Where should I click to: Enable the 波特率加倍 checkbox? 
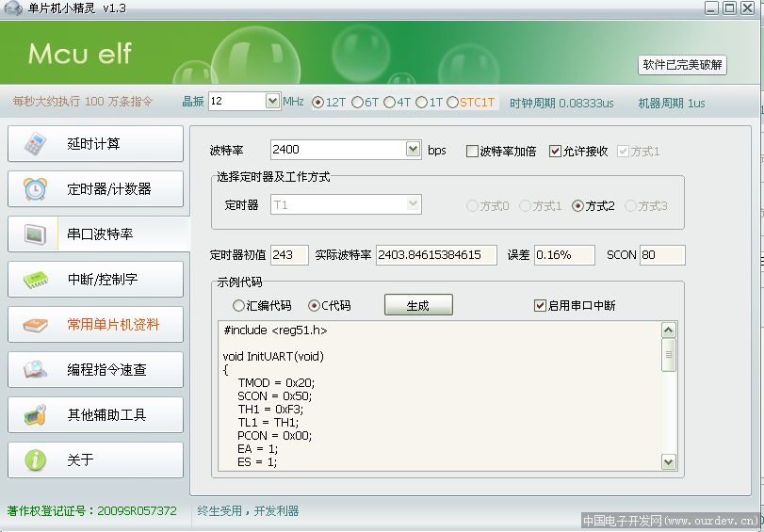(472, 151)
